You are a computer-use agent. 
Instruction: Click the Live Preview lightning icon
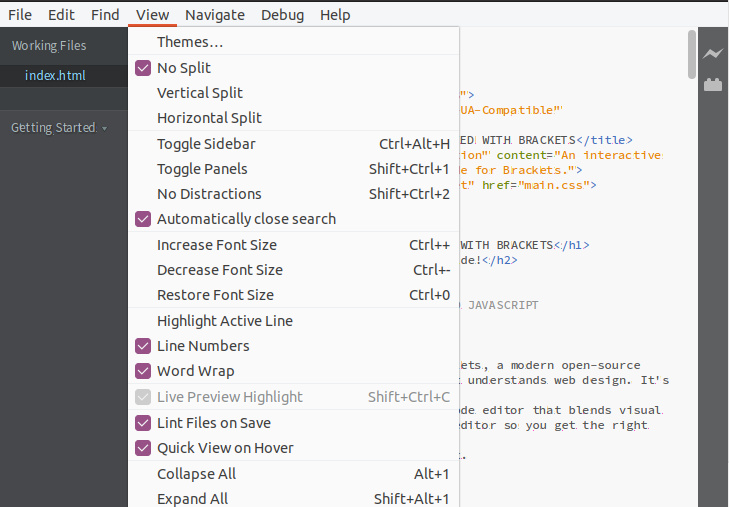pos(712,54)
